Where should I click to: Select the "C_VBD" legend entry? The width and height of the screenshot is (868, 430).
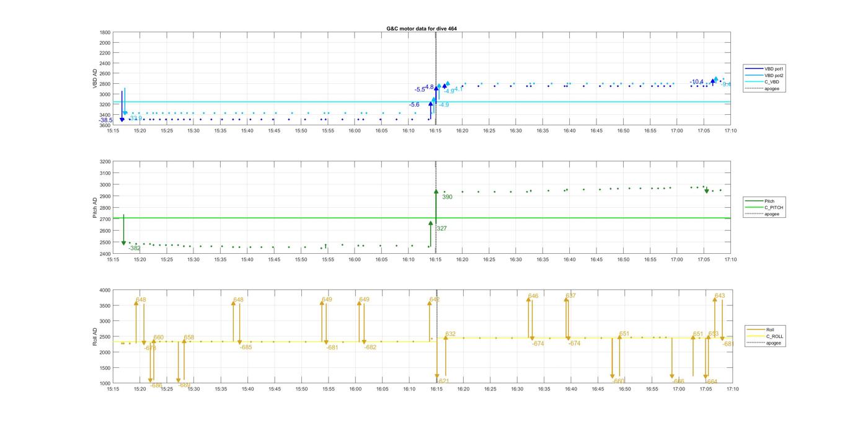tap(763, 82)
